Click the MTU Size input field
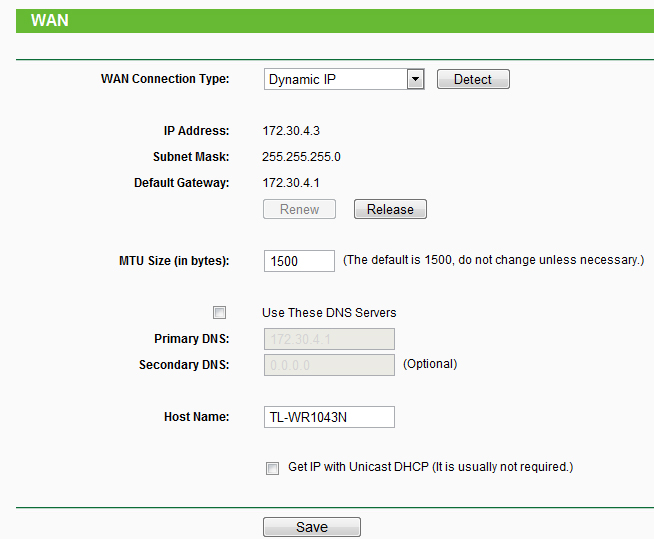 click(299, 261)
